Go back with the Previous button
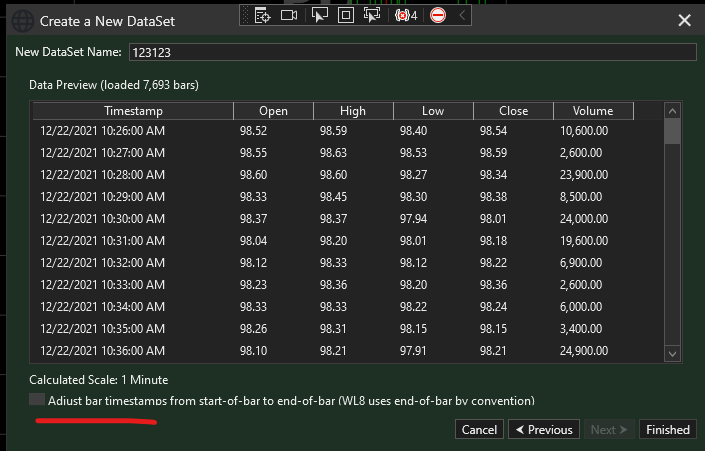Image resolution: width=705 pixels, height=451 pixels. [544, 429]
